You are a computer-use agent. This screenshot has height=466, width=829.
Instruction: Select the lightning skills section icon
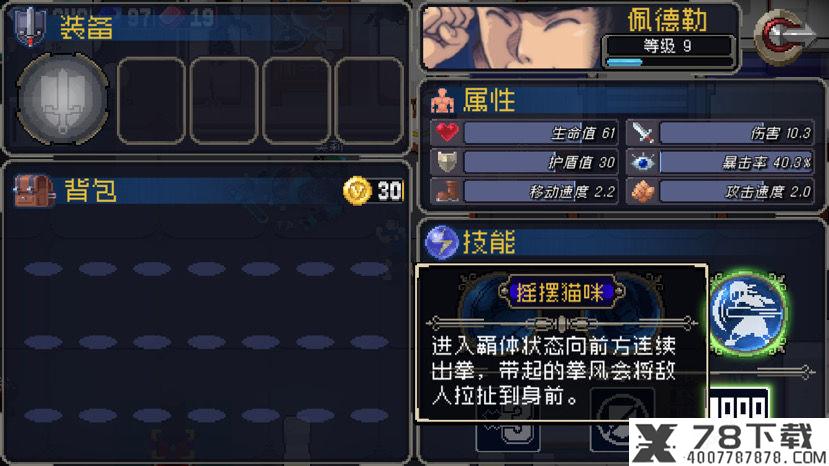coord(441,243)
